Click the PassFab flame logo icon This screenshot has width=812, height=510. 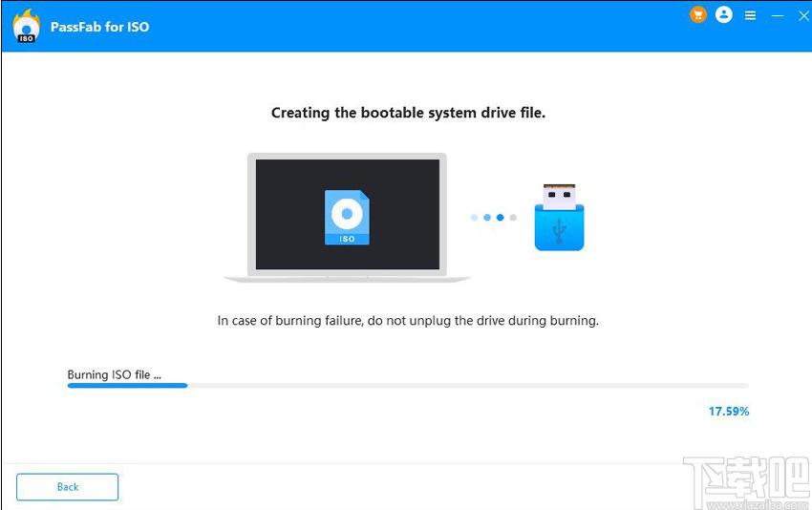tap(27, 26)
